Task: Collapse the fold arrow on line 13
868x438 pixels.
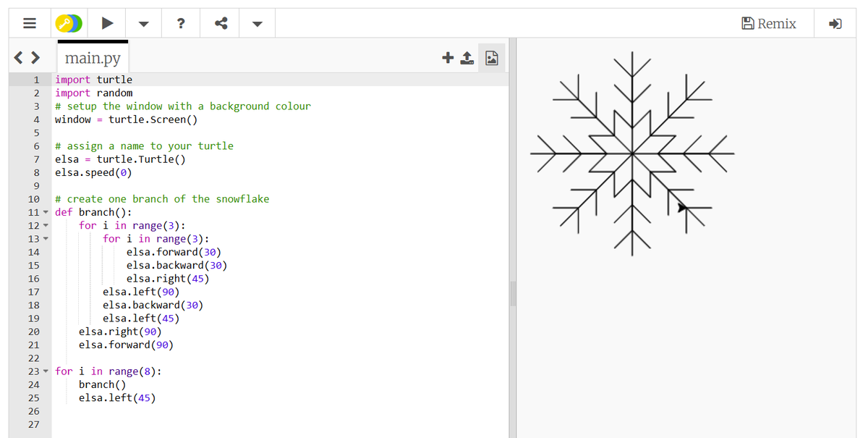Action: (x=46, y=239)
